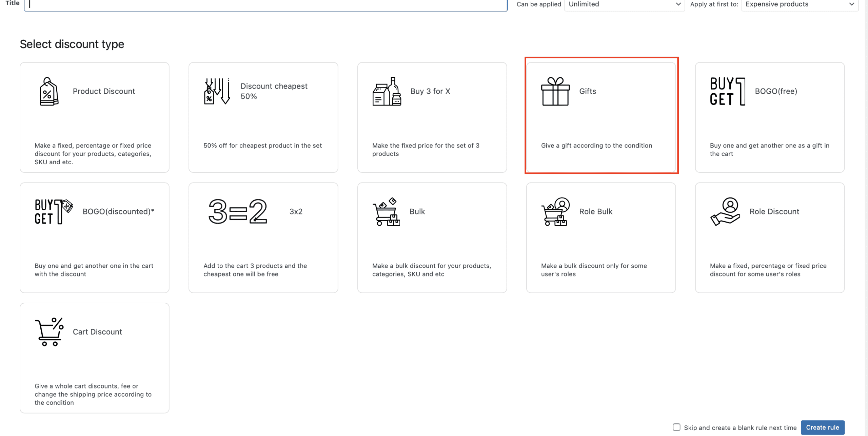
Task: Click the Cart Discount cart percent icon
Action: 49,332
